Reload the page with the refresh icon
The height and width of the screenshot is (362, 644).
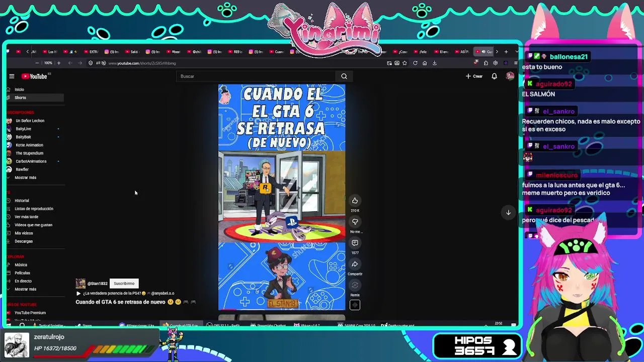point(415,63)
